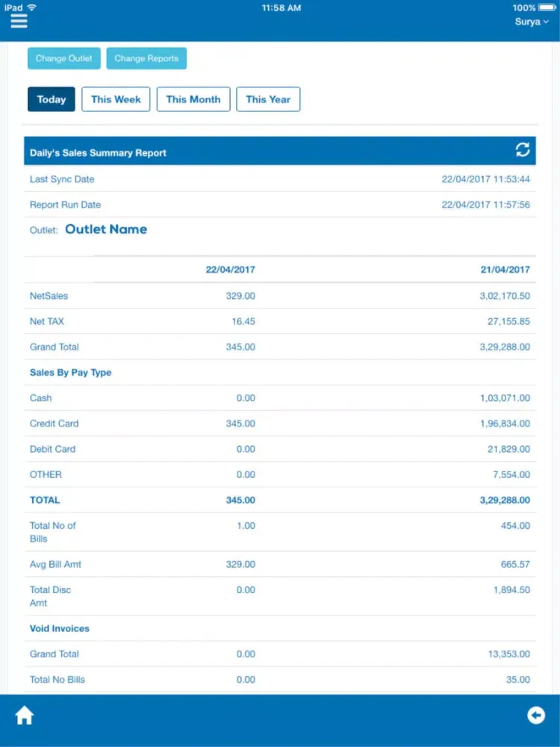Check the battery indicator in status bar
The width and height of the screenshot is (560, 747).
[547, 7]
